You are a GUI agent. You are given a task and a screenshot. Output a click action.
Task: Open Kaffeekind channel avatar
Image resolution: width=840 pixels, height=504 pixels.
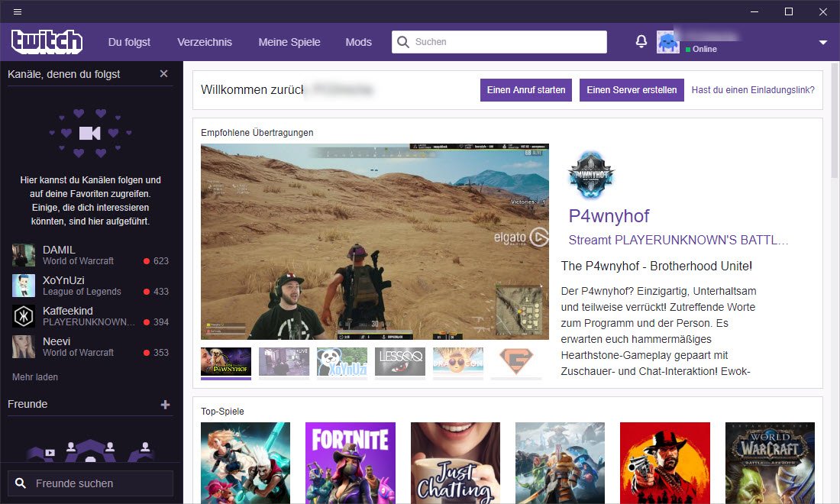(x=24, y=316)
